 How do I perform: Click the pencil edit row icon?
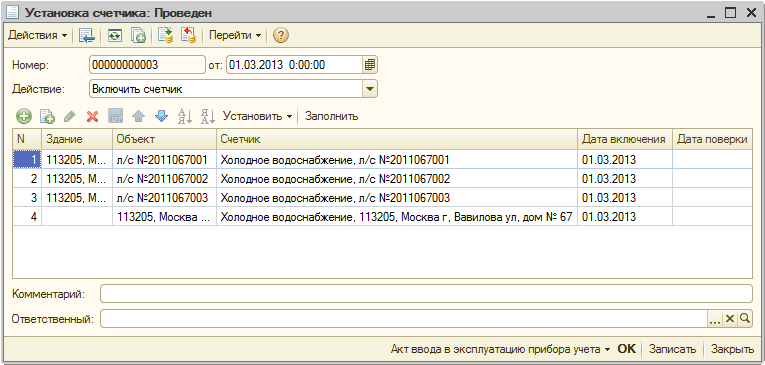[x=70, y=116]
